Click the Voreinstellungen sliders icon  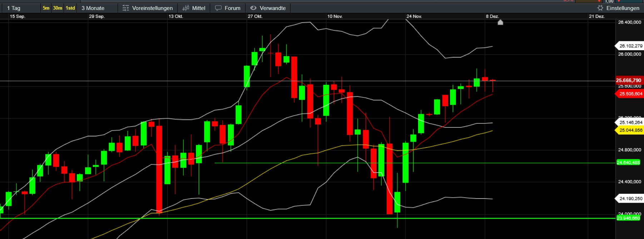tap(126, 8)
